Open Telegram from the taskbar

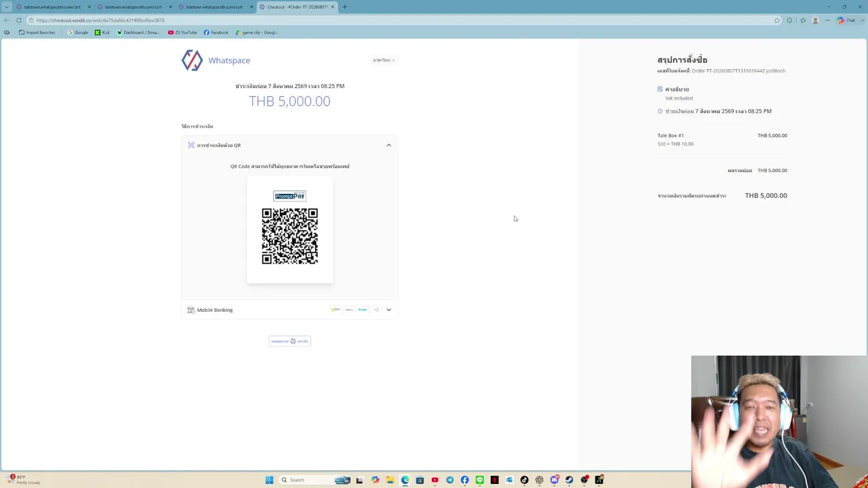pyautogui.click(x=450, y=480)
